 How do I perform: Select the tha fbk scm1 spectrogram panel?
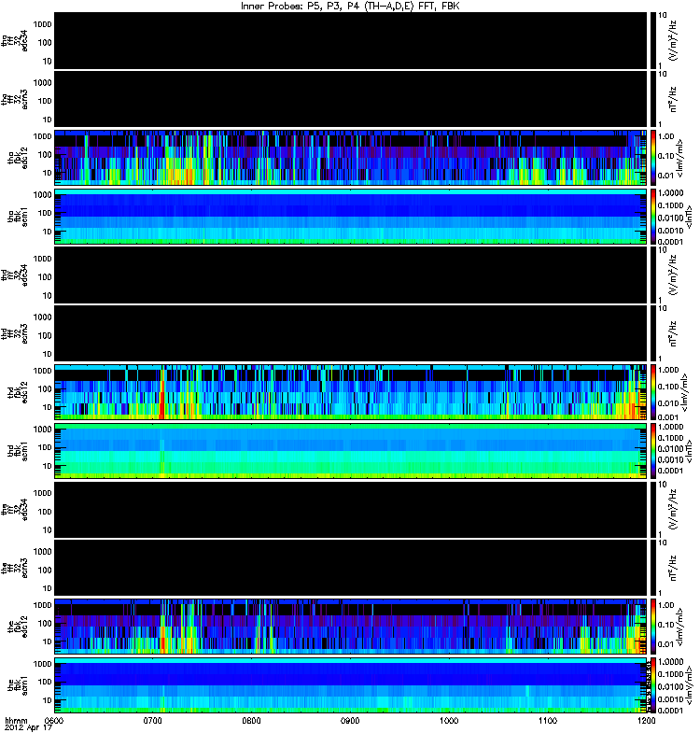[351, 217]
